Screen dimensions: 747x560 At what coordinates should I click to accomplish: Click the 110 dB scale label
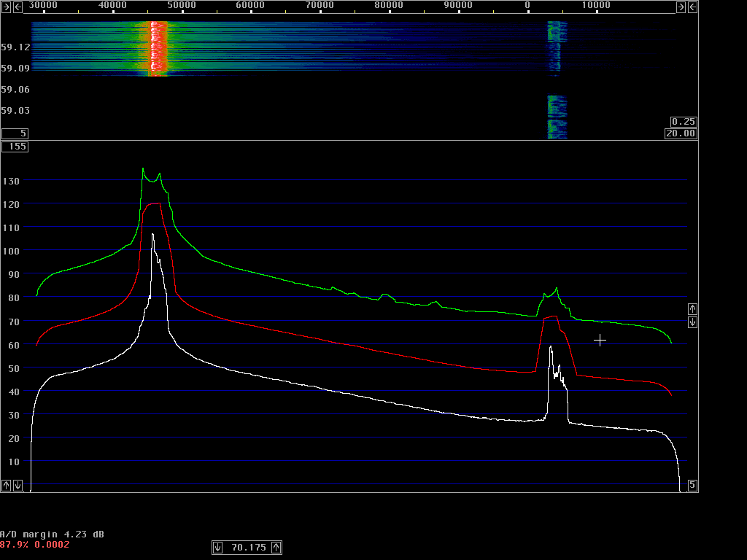pyautogui.click(x=11, y=228)
